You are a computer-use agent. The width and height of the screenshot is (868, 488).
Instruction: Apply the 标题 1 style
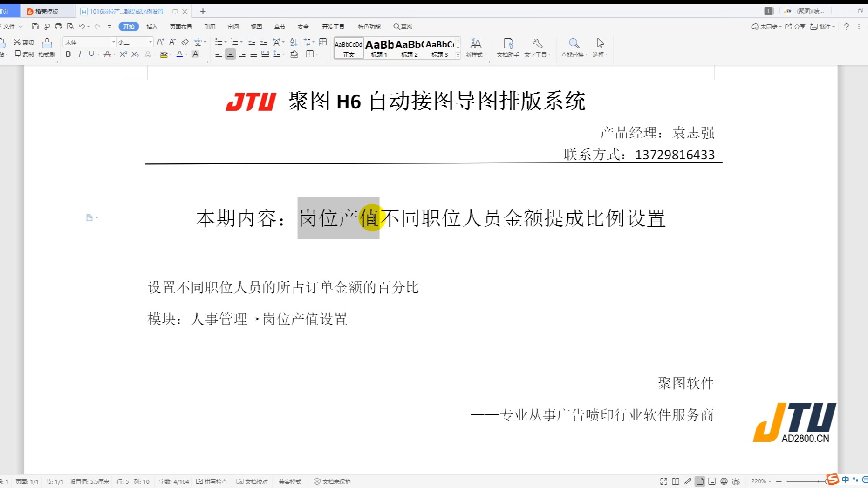coord(379,48)
